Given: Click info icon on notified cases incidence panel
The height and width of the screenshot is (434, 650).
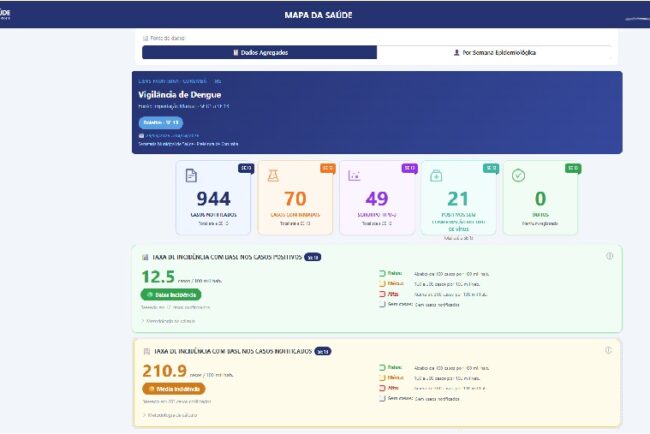Looking at the screenshot, I should click(x=609, y=350).
